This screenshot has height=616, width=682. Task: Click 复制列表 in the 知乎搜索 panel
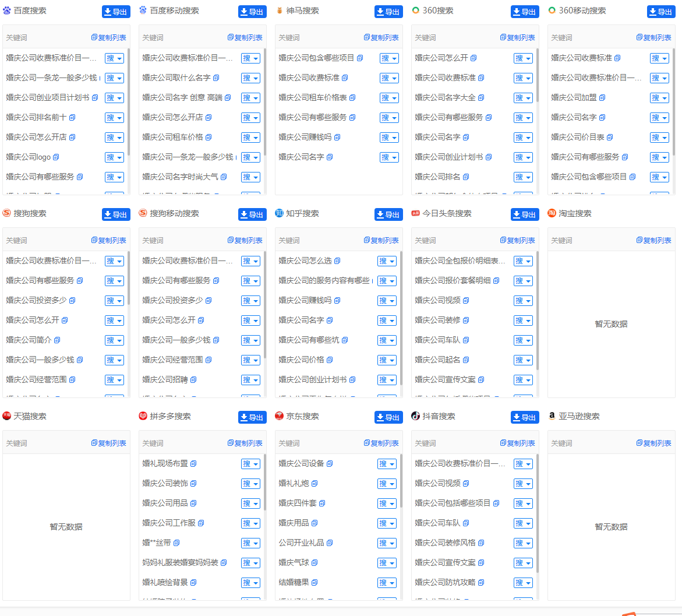[381, 240]
